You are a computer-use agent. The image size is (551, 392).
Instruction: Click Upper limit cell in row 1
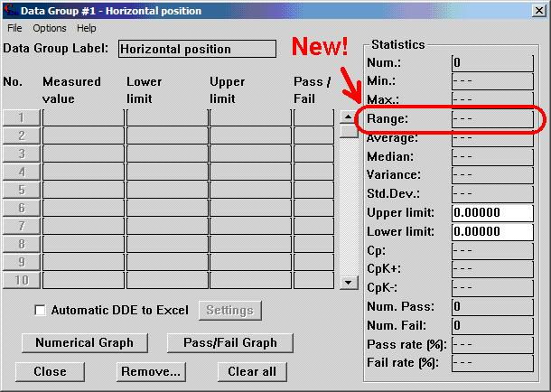pyautogui.click(x=250, y=117)
